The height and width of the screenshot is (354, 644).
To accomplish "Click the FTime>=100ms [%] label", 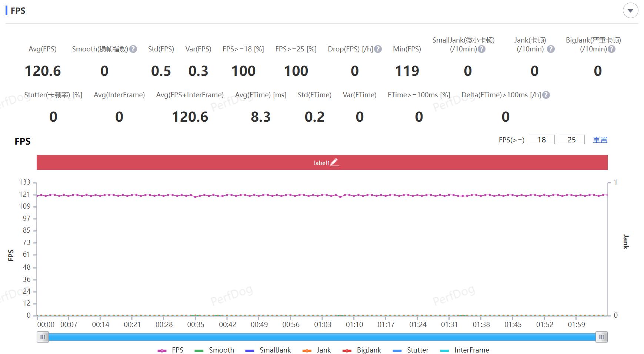I will point(419,95).
